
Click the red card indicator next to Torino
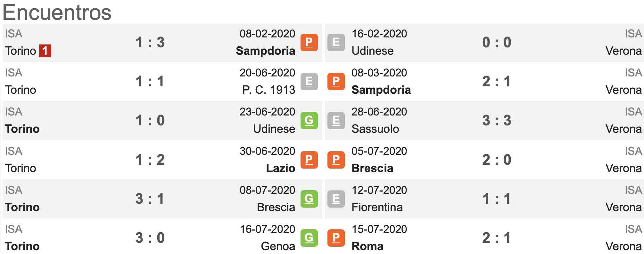[45, 51]
